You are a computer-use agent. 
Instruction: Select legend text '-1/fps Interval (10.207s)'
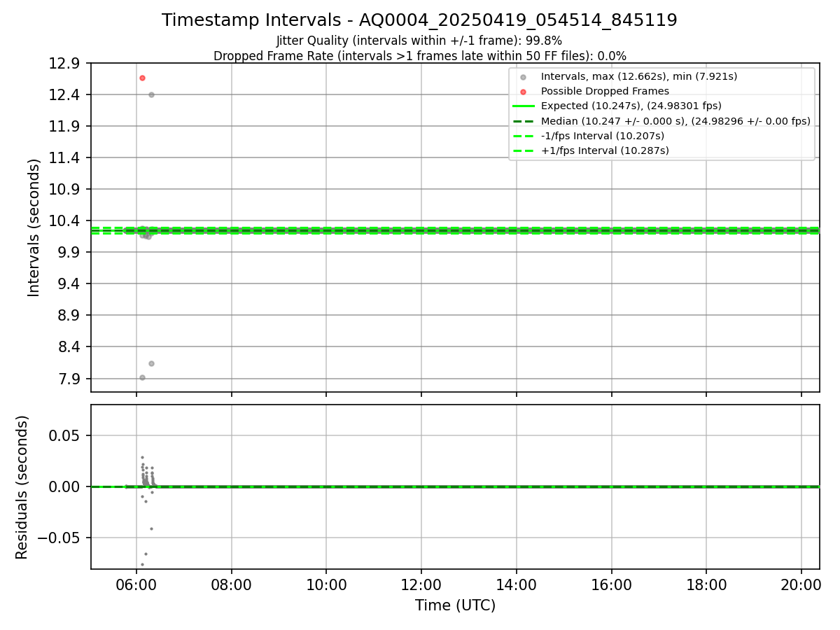click(603, 136)
